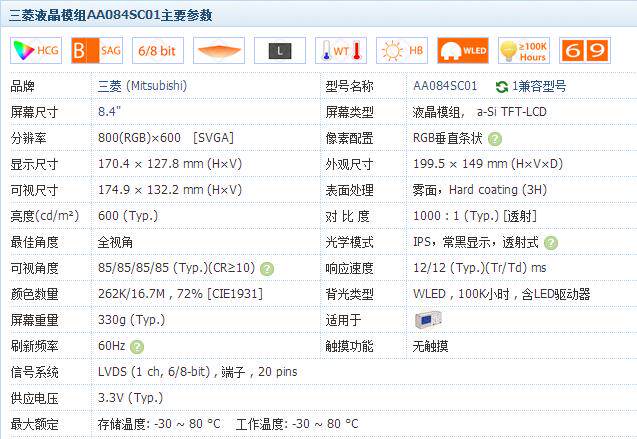
Task: Click the 800(RGB)×600 [SVGA] resolution value
Action: click(166, 138)
